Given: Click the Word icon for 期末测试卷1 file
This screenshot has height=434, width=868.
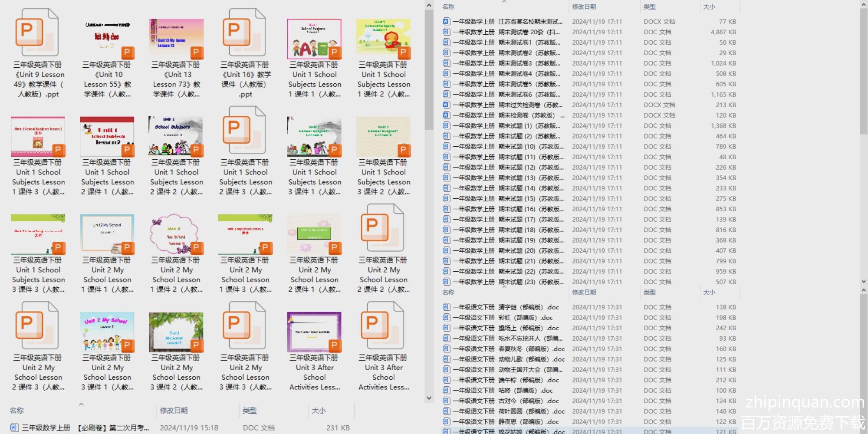Looking at the screenshot, I should point(446,42).
